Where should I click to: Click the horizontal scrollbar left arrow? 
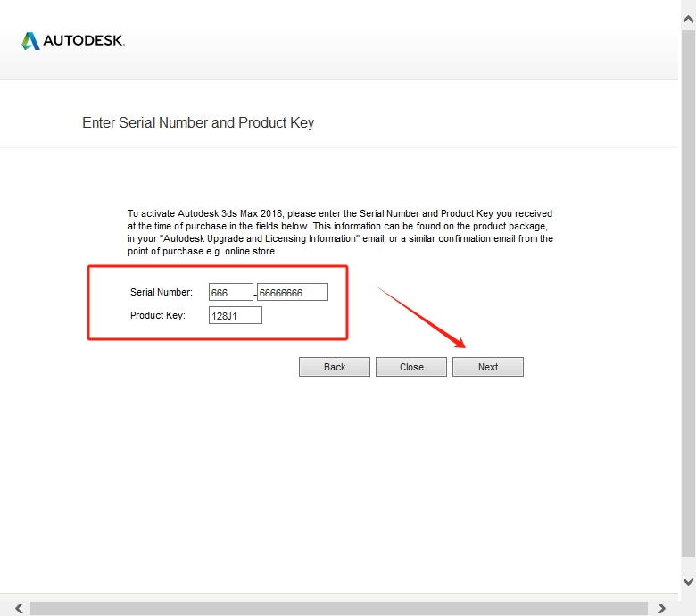(x=18, y=608)
